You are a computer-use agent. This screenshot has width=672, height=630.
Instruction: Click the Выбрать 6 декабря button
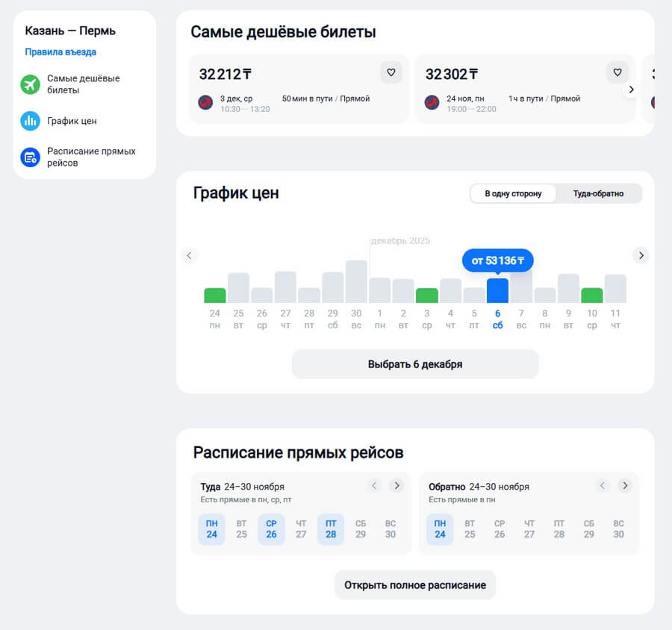pyautogui.click(x=415, y=364)
